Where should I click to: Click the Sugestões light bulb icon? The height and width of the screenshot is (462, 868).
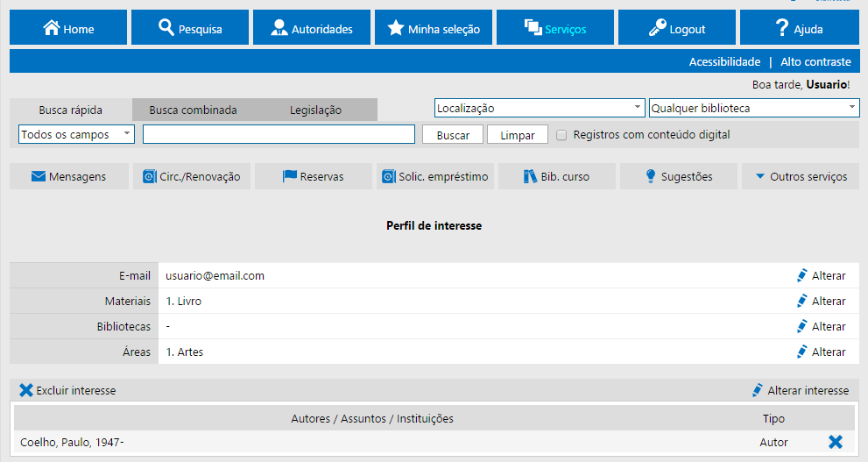tap(651, 176)
